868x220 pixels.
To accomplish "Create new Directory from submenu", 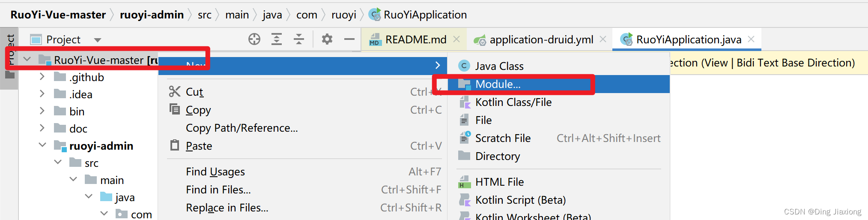I will click(x=558, y=156).
